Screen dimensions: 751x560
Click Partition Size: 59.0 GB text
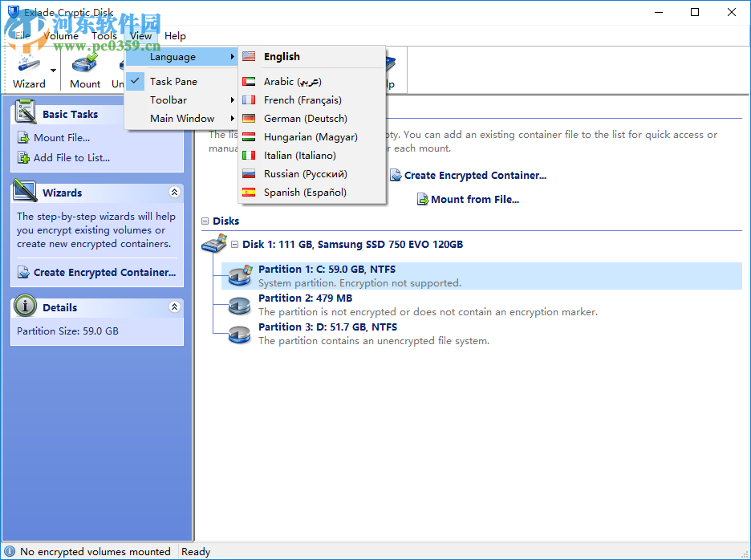point(67,331)
